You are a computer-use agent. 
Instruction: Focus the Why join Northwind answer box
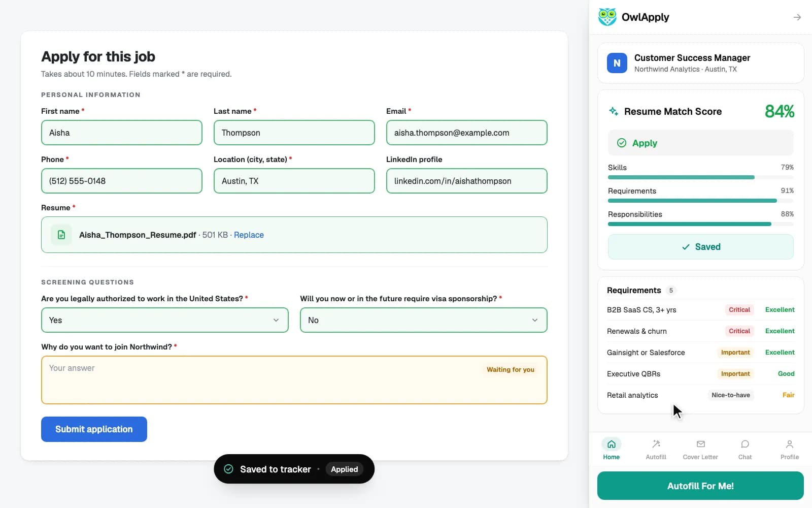294,380
